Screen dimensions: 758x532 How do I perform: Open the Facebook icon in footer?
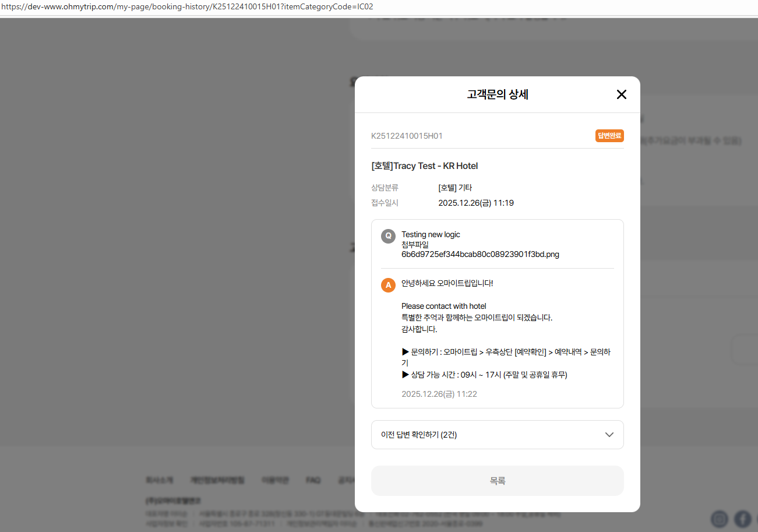point(742,519)
